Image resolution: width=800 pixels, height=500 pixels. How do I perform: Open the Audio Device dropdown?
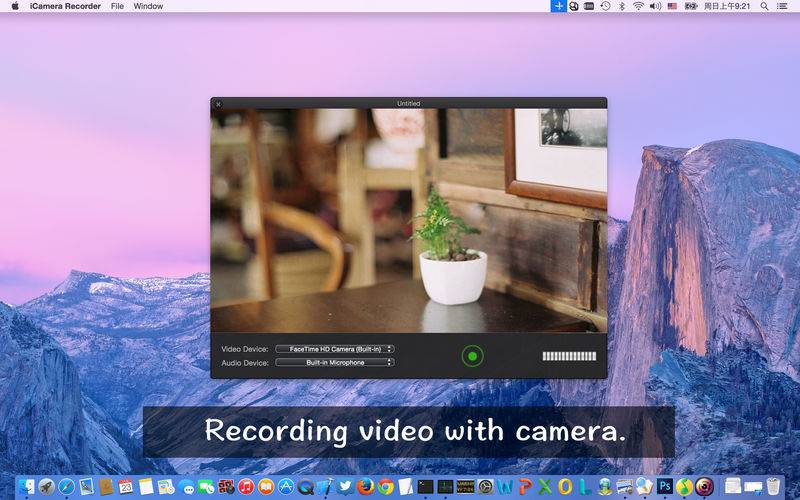[335, 362]
